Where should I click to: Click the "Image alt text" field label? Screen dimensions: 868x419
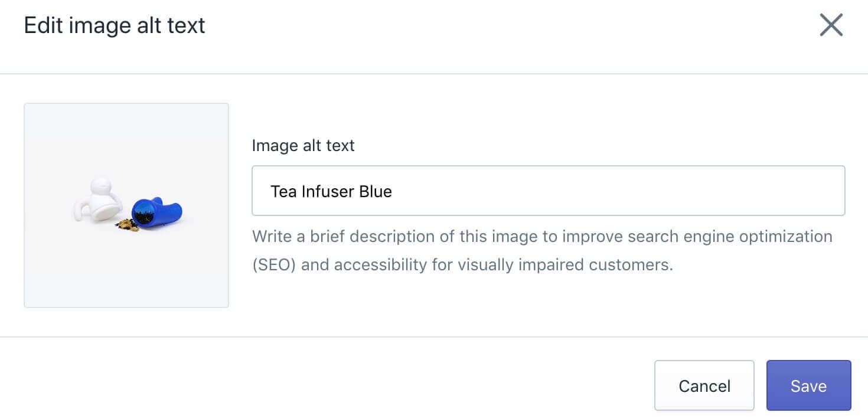point(304,145)
